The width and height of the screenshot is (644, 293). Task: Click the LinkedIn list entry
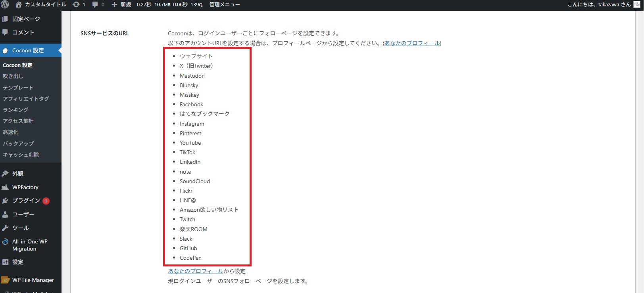point(190,162)
